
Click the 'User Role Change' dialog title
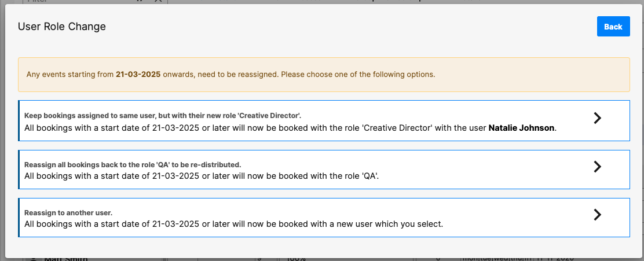coord(62,27)
